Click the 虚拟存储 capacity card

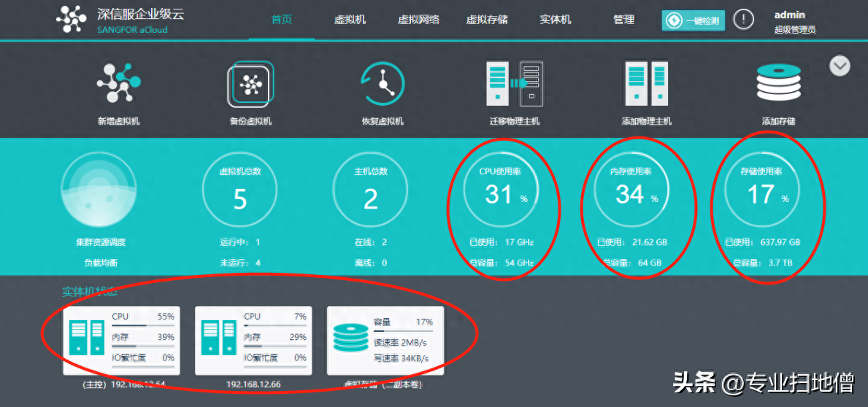[x=385, y=340]
